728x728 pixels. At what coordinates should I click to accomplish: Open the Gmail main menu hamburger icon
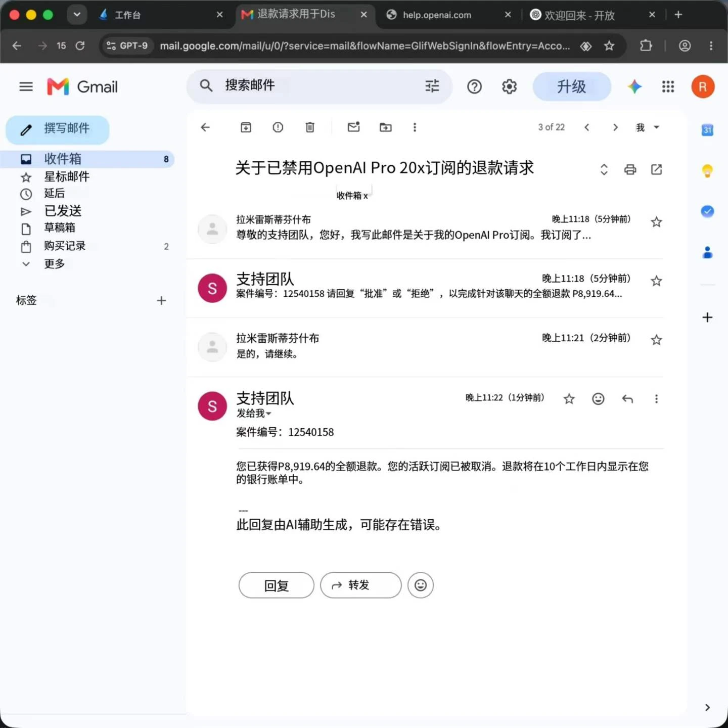(26, 86)
